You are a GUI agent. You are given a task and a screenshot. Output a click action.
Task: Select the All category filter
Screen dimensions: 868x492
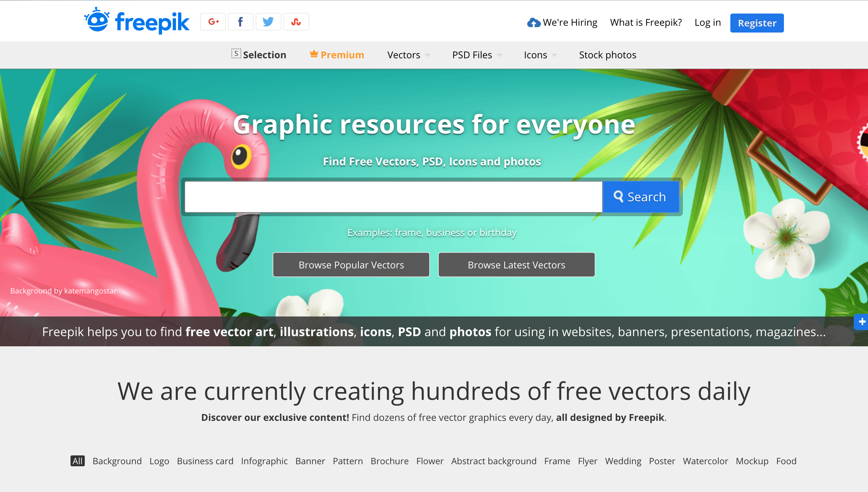77,461
